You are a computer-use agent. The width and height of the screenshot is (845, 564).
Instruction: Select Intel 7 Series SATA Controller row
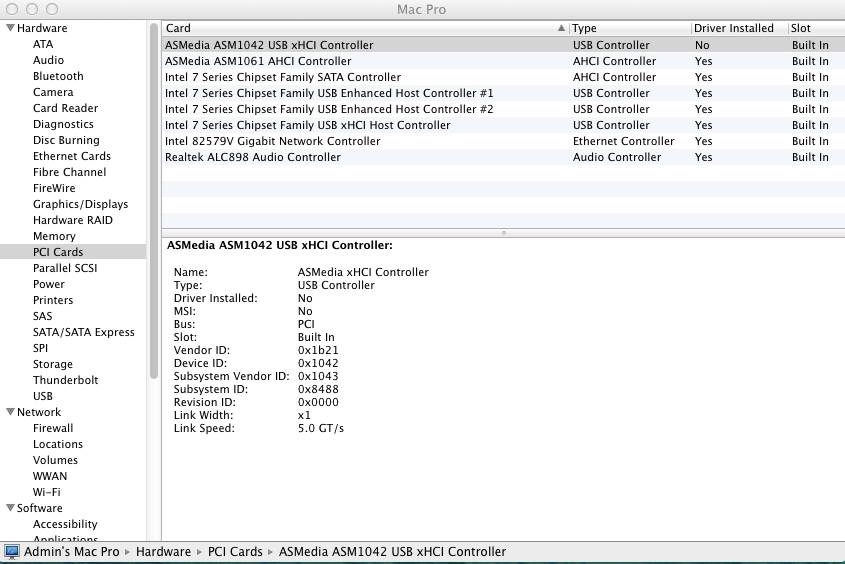(x=503, y=77)
